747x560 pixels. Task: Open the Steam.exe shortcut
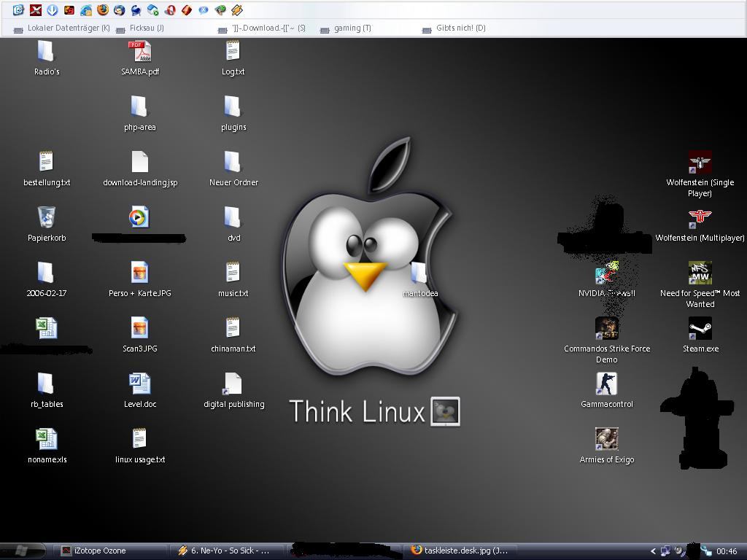tap(700, 335)
